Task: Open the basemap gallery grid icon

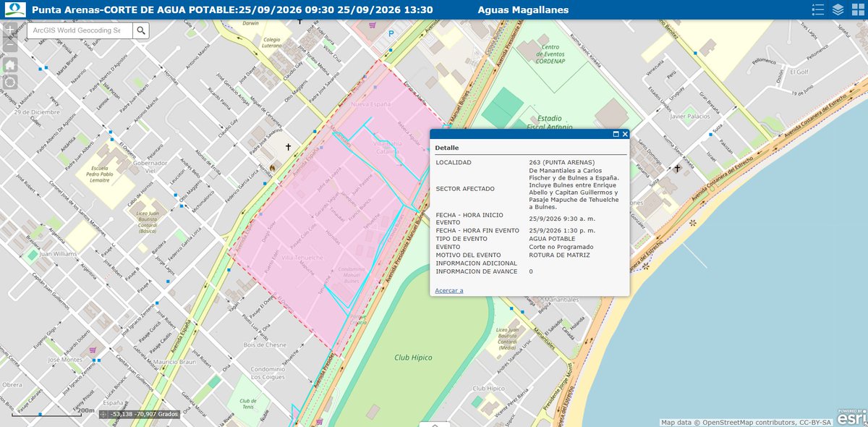Action: pos(857,9)
